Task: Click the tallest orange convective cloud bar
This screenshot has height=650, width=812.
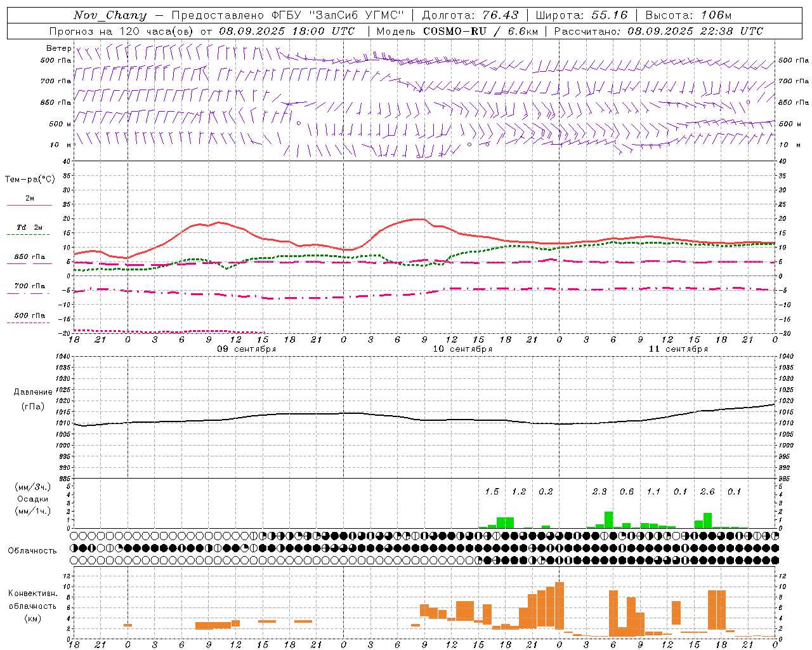Action: coord(560,606)
